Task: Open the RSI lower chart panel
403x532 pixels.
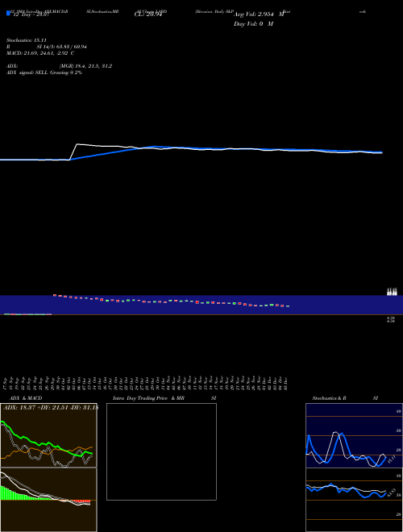Action: (354, 500)
